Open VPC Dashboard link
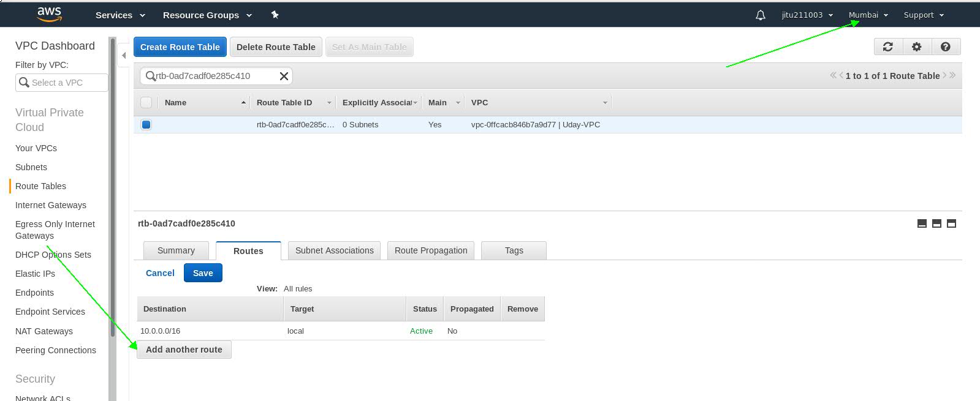Screen dimensions: 980x401 pyautogui.click(x=55, y=46)
